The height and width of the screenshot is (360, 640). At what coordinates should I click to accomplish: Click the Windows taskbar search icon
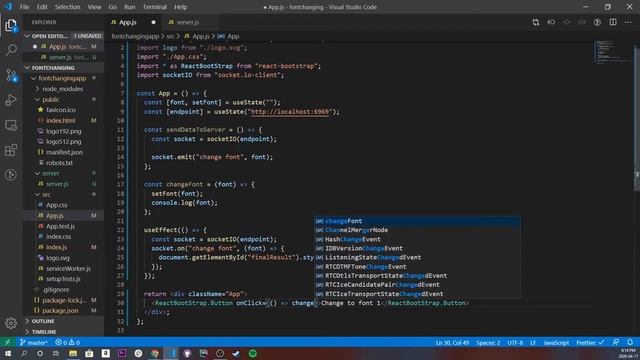coord(24,353)
